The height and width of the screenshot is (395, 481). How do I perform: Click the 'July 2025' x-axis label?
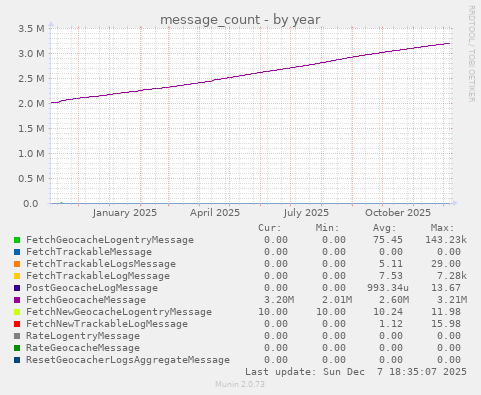pos(306,213)
